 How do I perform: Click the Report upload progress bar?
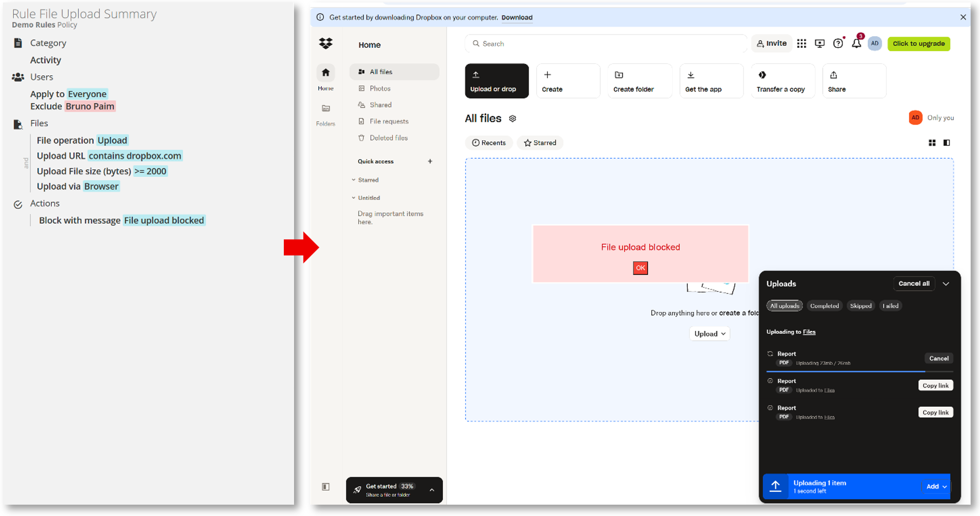[845, 371]
